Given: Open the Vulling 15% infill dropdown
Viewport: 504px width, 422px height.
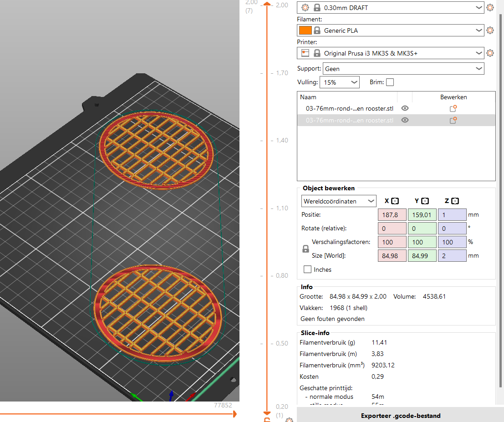Looking at the screenshot, I should (x=340, y=82).
